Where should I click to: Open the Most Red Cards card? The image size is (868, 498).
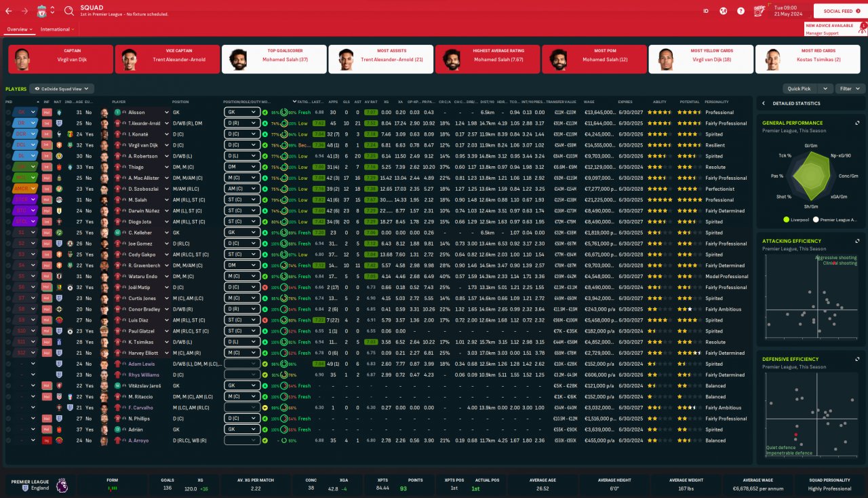[808, 59]
